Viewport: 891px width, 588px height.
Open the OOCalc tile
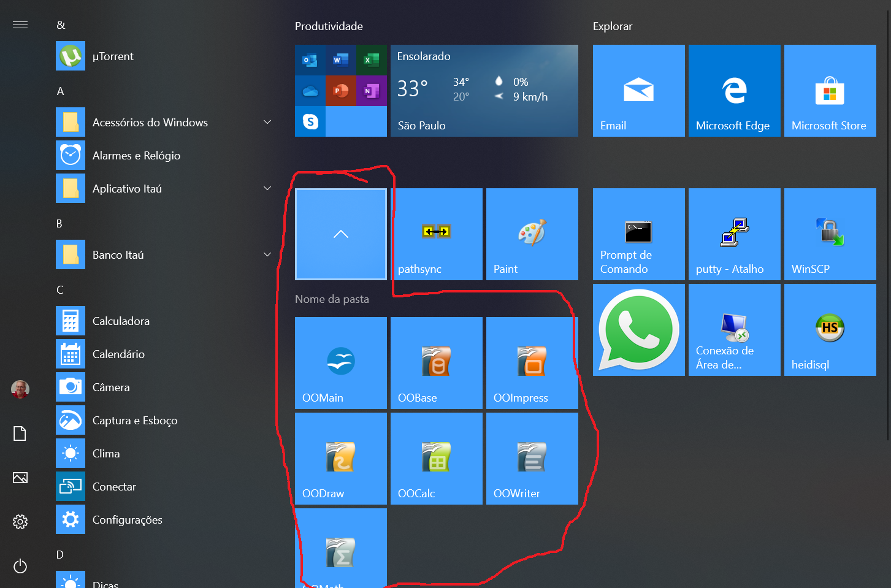tap(436, 459)
